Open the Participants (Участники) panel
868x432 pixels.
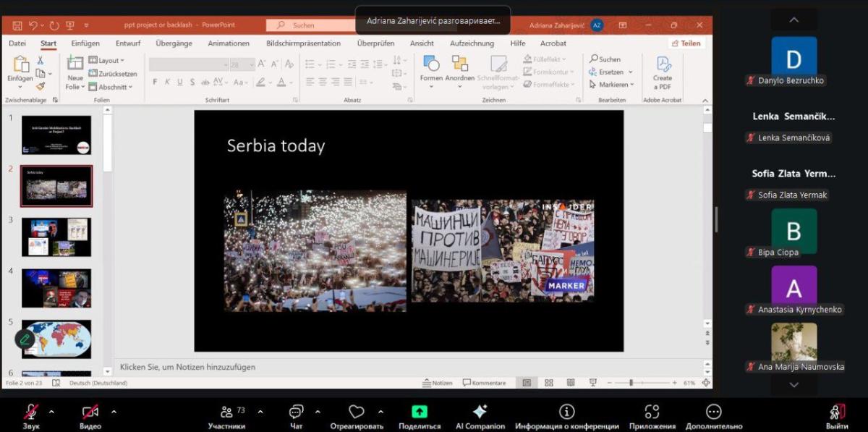226,412
